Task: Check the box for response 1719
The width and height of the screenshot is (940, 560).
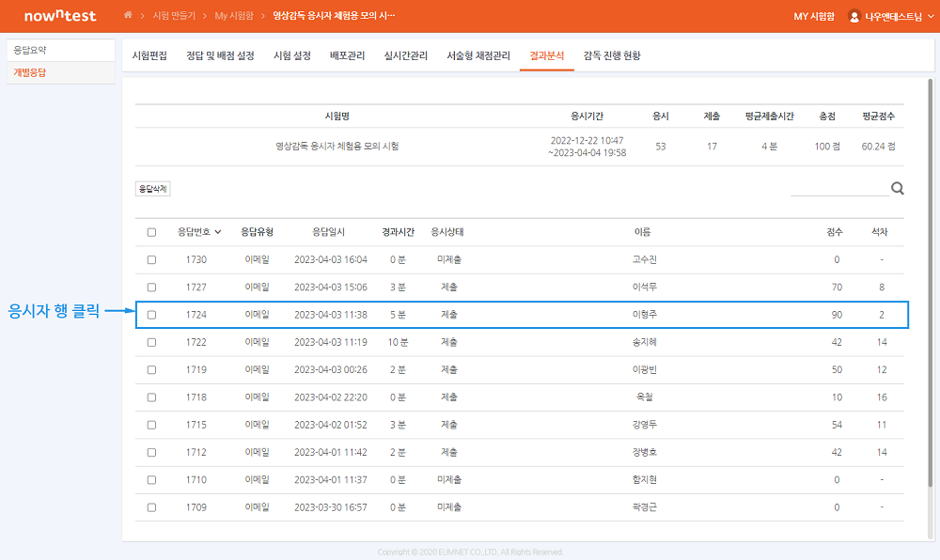Action: (151, 370)
